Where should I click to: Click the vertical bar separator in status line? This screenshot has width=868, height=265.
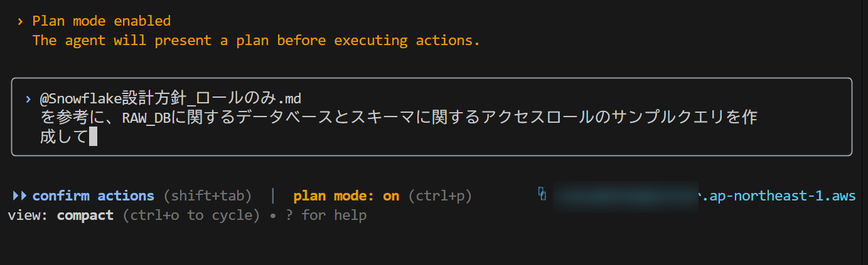pos(272,196)
